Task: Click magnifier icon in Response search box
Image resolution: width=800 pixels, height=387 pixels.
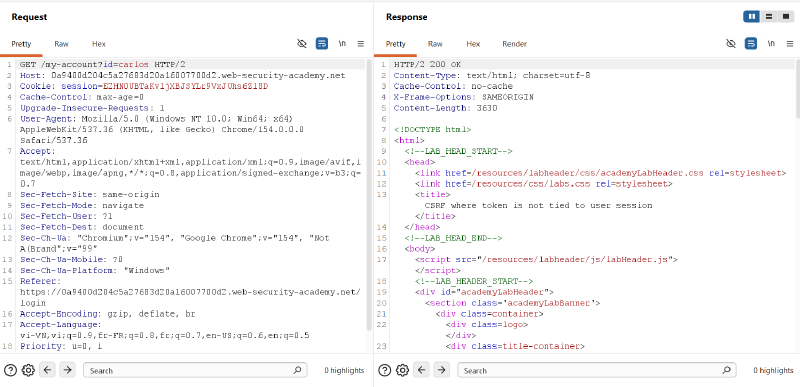Action: [726, 370]
